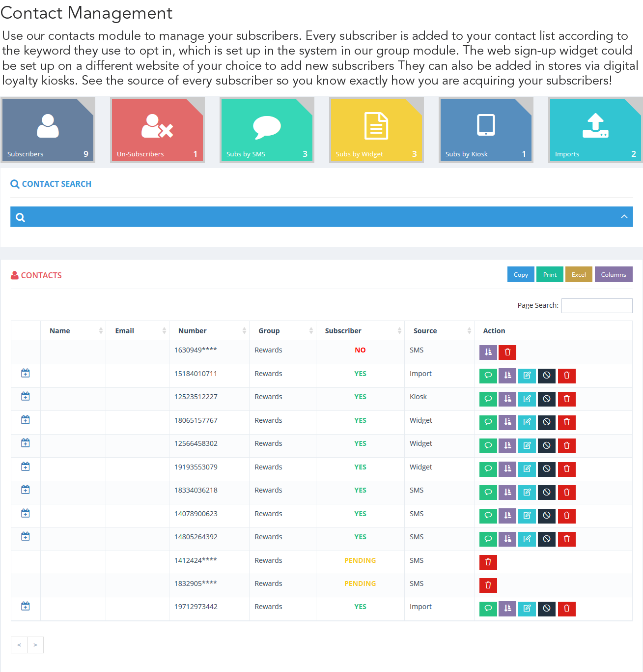The height and width of the screenshot is (672, 643).
Task: Sort the table by Source column
Action: pos(439,331)
